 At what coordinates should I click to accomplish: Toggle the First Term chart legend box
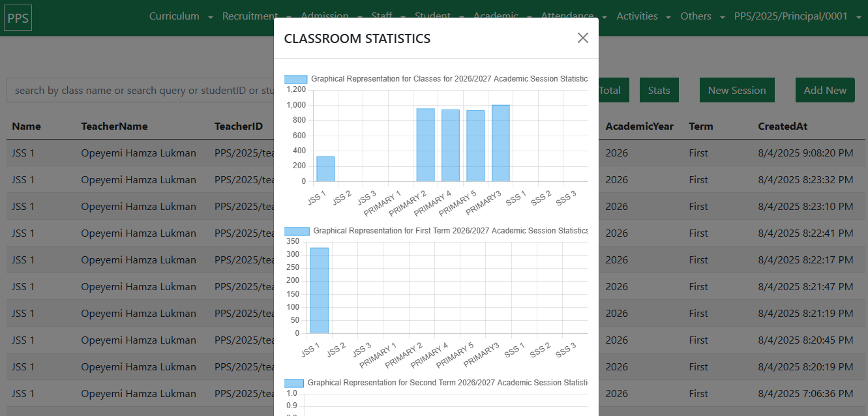297,231
